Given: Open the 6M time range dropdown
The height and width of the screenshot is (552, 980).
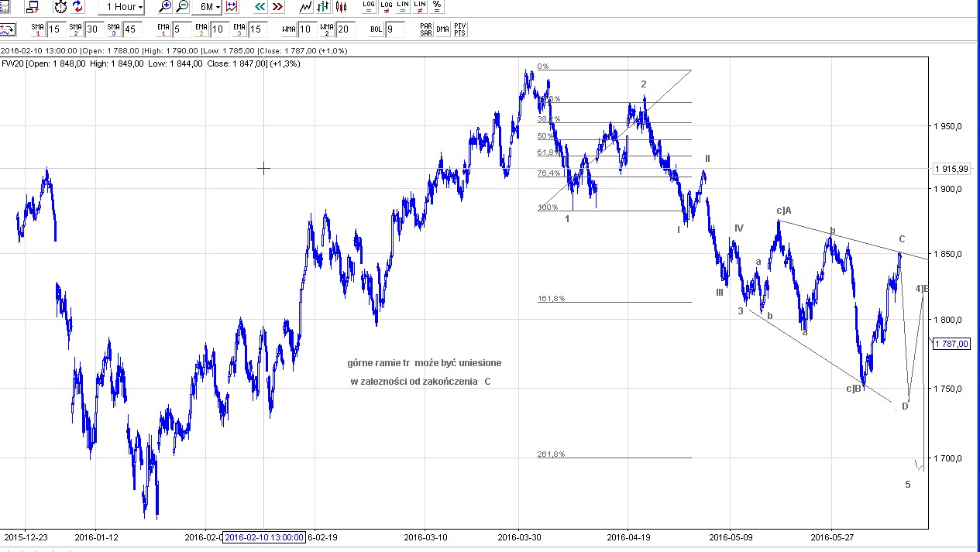Looking at the screenshot, I should point(207,7).
